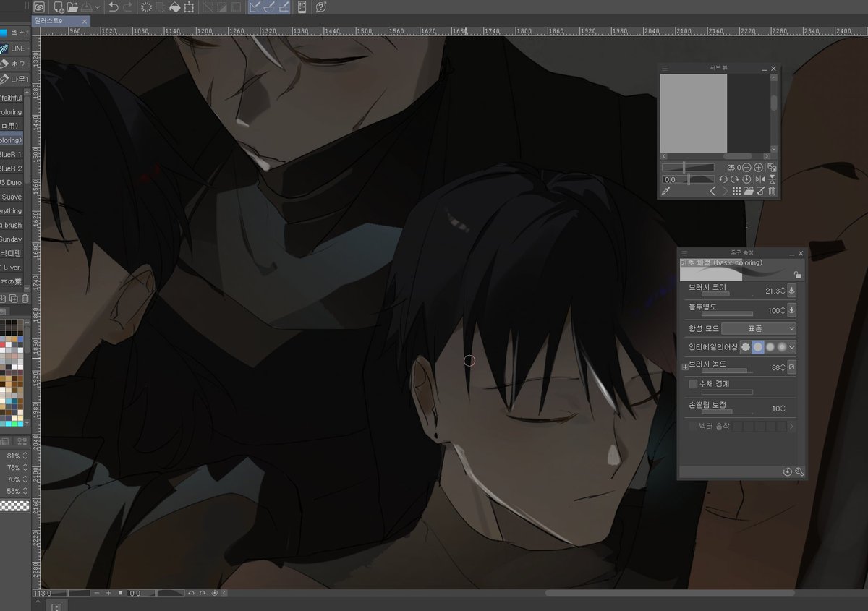This screenshot has width=868, height=611.
Task: Close the 일러스트9 document tab
Action: pos(85,22)
